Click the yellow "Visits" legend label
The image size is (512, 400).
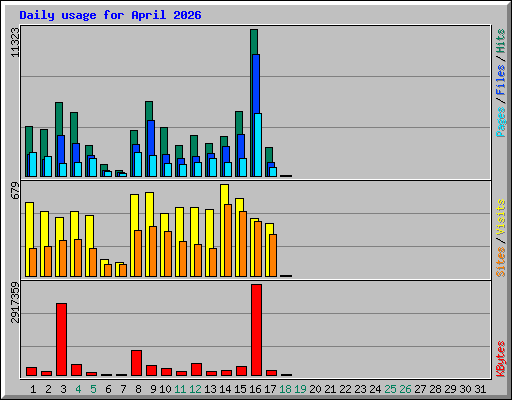(x=501, y=218)
